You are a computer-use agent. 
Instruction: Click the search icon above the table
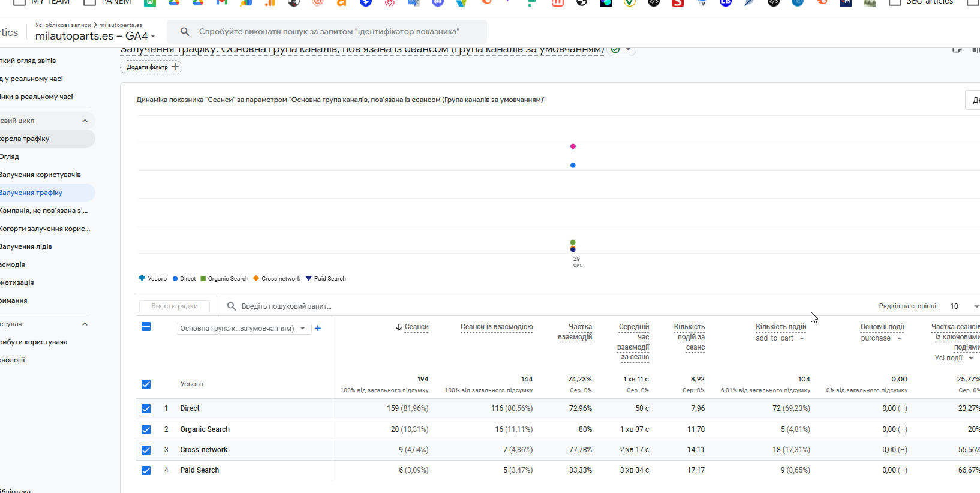[232, 306]
